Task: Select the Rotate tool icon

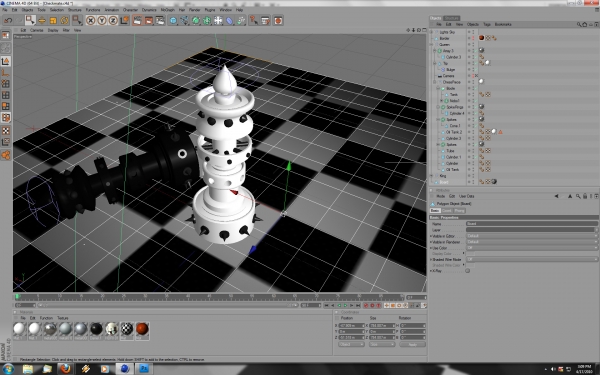Action: click(64, 20)
